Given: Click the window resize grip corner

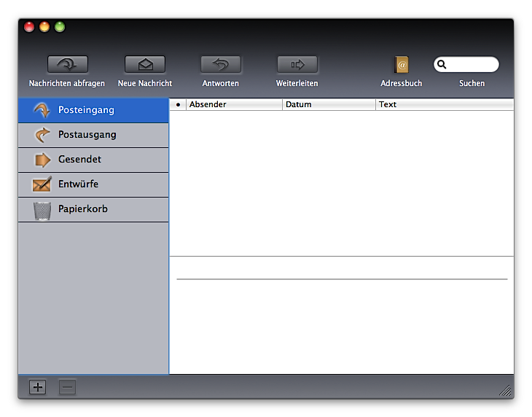Looking at the screenshot, I should point(506,391).
